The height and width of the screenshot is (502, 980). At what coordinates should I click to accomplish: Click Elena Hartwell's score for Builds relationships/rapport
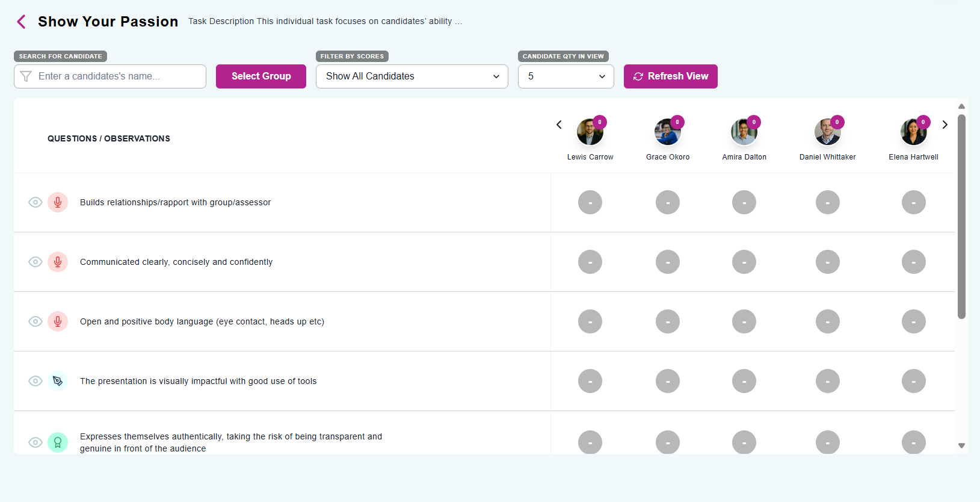pyautogui.click(x=914, y=202)
